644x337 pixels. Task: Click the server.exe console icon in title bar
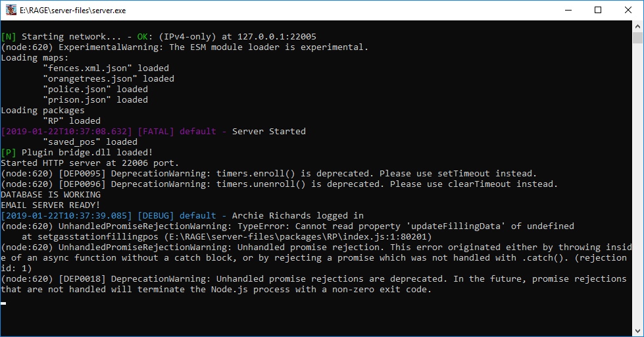click(x=11, y=10)
